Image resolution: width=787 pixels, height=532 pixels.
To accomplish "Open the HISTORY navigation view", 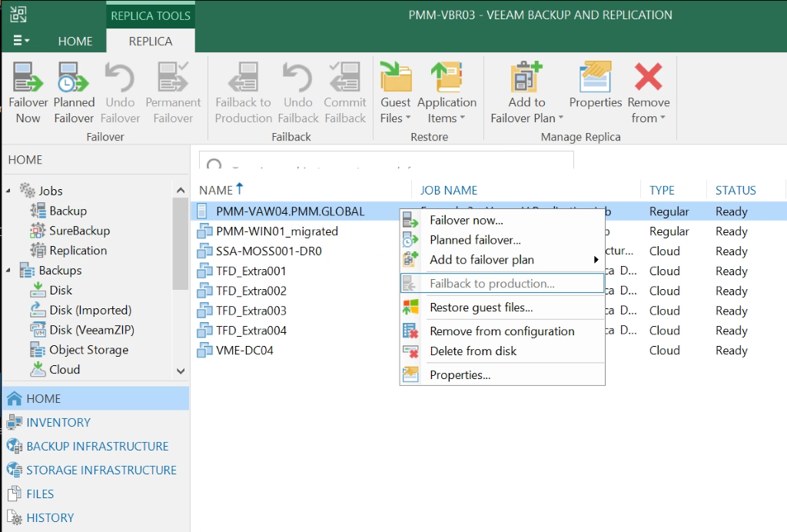I will (96, 518).
